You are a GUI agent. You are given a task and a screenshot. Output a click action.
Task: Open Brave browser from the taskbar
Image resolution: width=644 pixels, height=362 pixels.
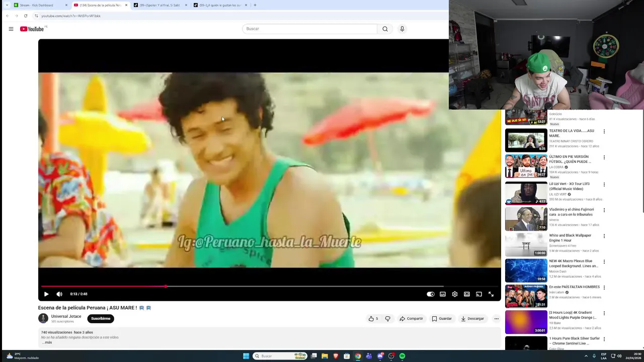click(336, 356)
